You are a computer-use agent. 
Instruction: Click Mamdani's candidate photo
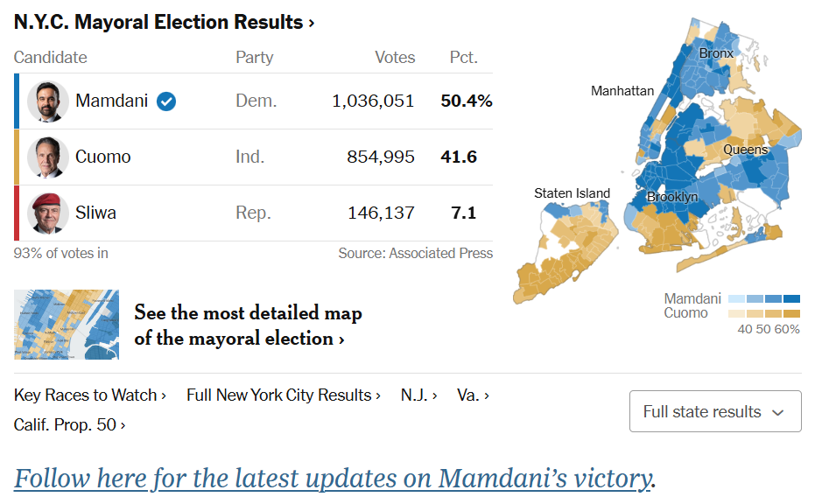pyautogui.click(x=47, y=101)
